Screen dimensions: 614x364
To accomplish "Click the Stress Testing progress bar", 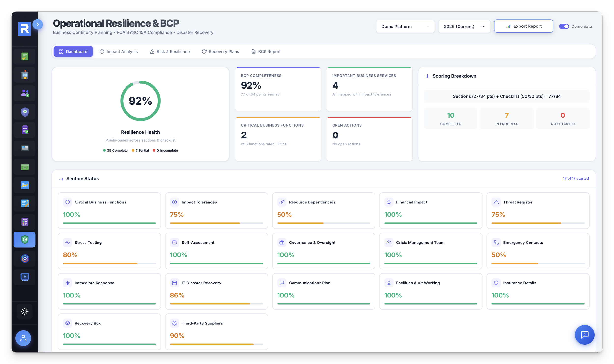I will point(109,263).
